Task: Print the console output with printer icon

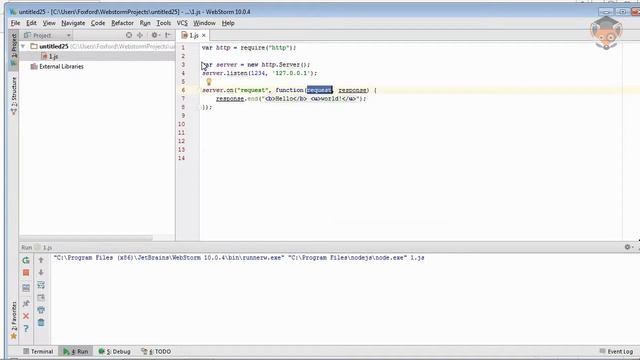Action: pos(41,310)
